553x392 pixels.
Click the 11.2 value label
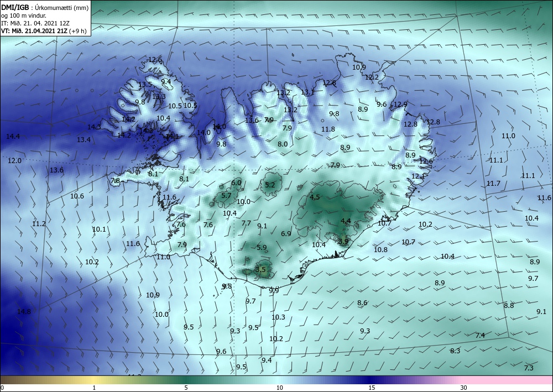point(39,224)
